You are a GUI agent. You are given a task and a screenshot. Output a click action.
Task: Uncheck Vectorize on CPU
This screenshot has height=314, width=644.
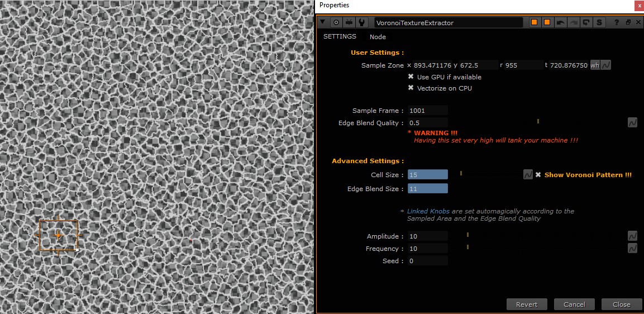click(411, 88)
